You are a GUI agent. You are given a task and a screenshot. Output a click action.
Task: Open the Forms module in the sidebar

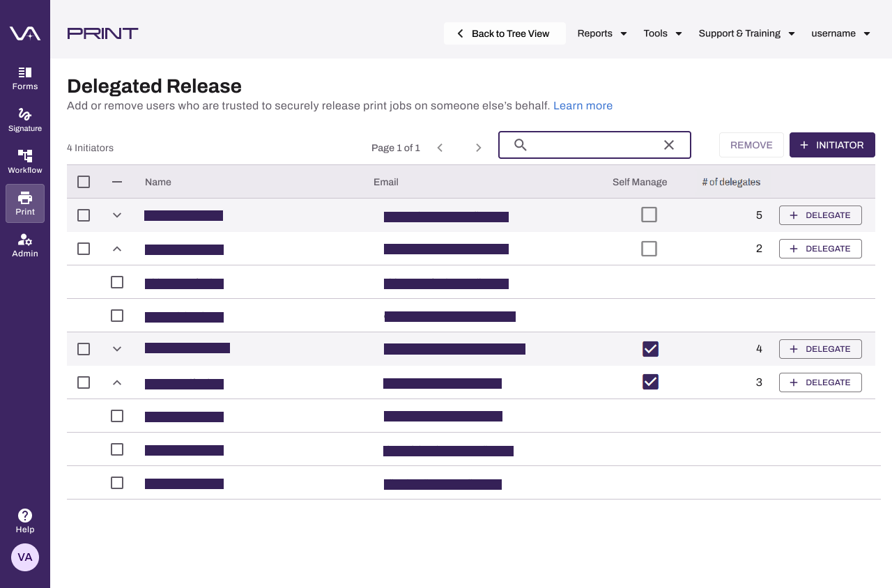tap(25, 79)
